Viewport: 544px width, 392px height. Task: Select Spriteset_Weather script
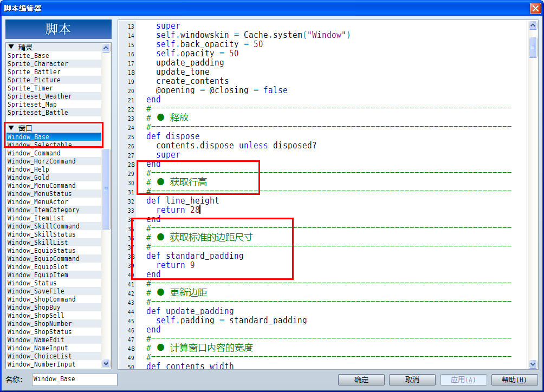pyautogui.click(x=54, y=96)
